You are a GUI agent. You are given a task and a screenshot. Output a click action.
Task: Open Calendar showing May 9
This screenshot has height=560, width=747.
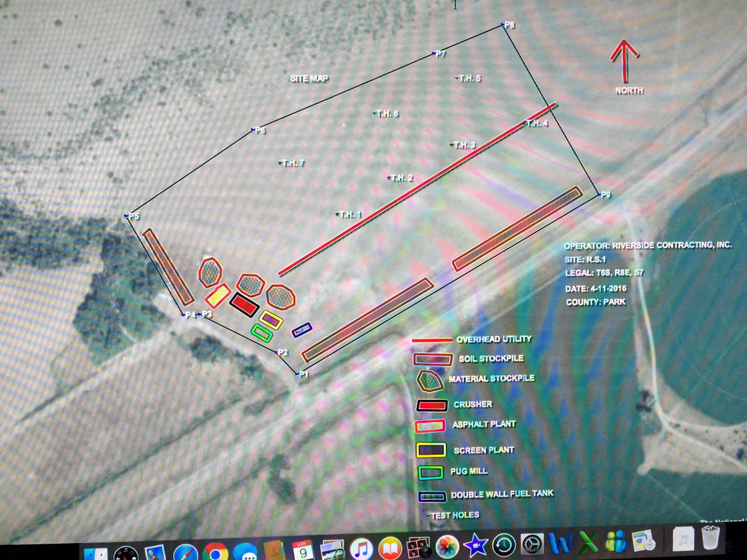point(303,550)
